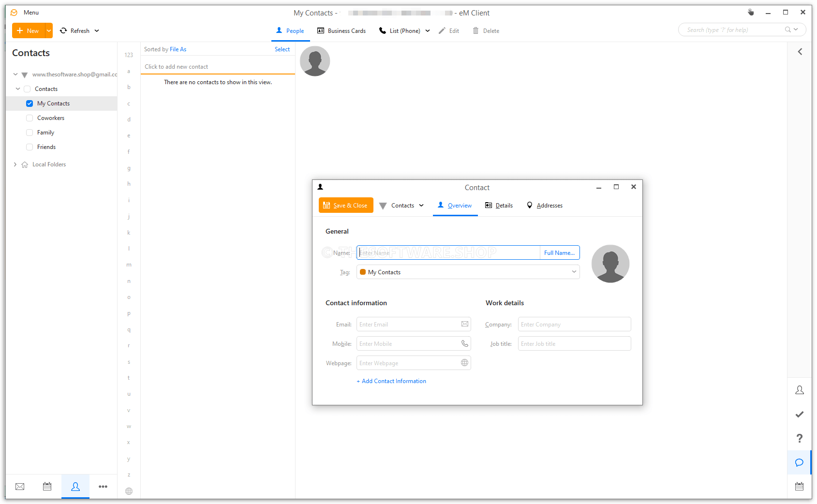Viewport: 817px width, 504px height.
Task: Check the Family contacts folder
Action: 30,132
